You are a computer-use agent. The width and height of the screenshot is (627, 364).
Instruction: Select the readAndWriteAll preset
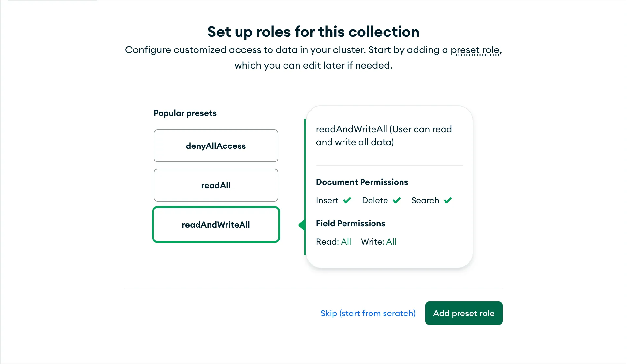pos(216,225)
